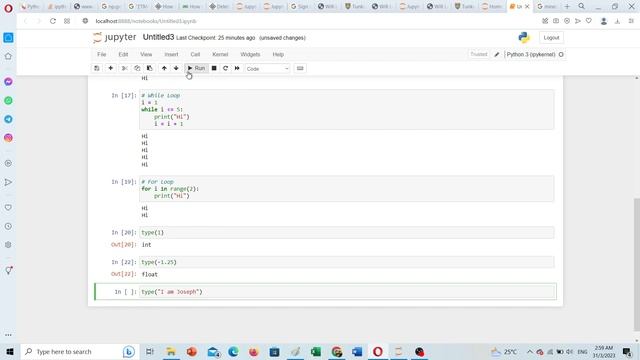Click the page vertical scrollbar
Image resolution: width=640 pixels, height=360 pixels.
click(637, 264)
